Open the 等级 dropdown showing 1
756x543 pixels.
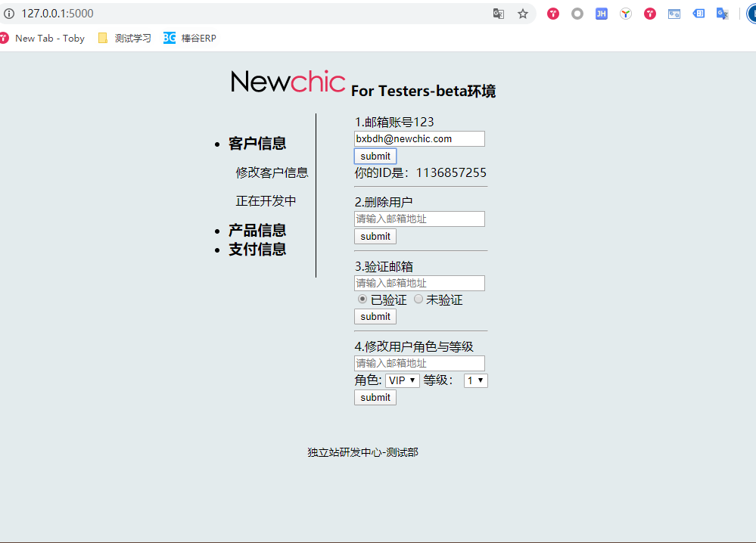(475, 380)
